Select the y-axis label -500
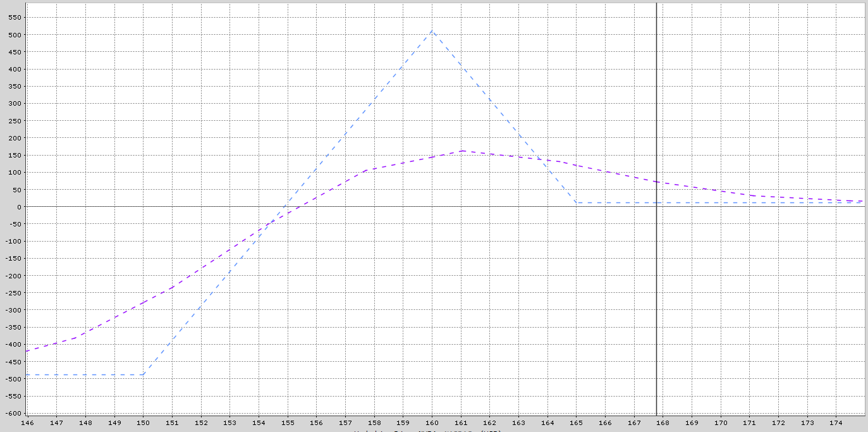868x432 pixels. [13, 378]
